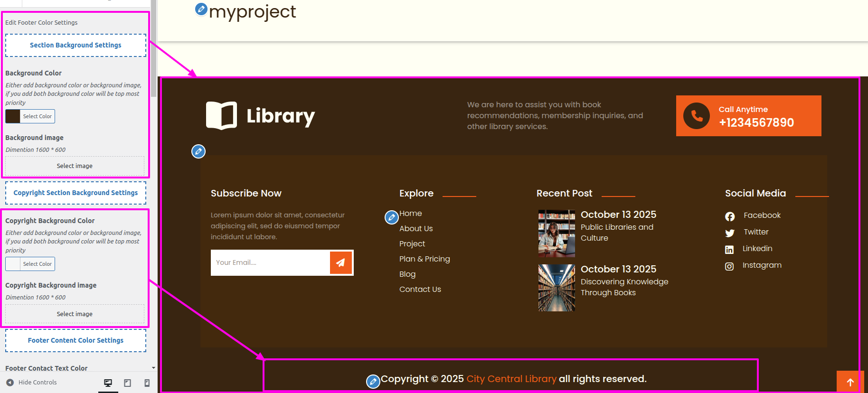
Task: Click the edit pencil beside the Explore Home link
Action: 391,217
